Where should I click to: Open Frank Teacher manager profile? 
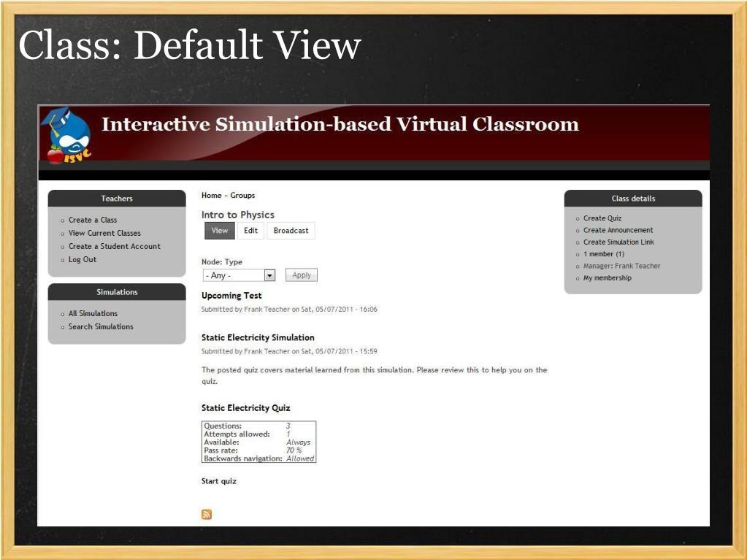click(x=638, y=266)
